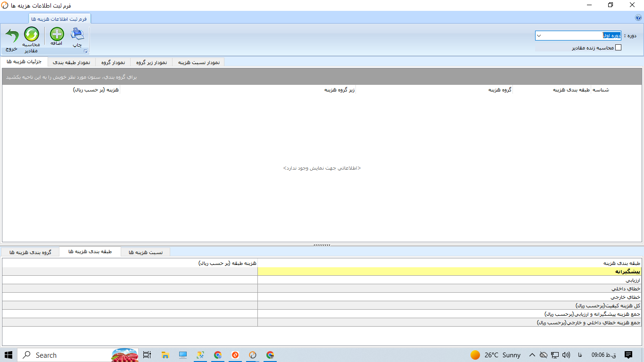Click the splitter handle between the panels

(x=322, y=245)
